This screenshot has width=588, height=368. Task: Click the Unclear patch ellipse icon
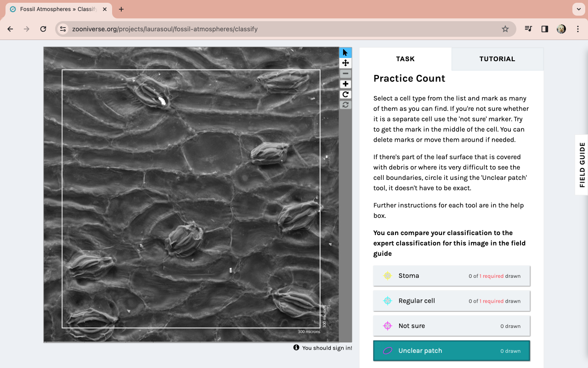388,351
